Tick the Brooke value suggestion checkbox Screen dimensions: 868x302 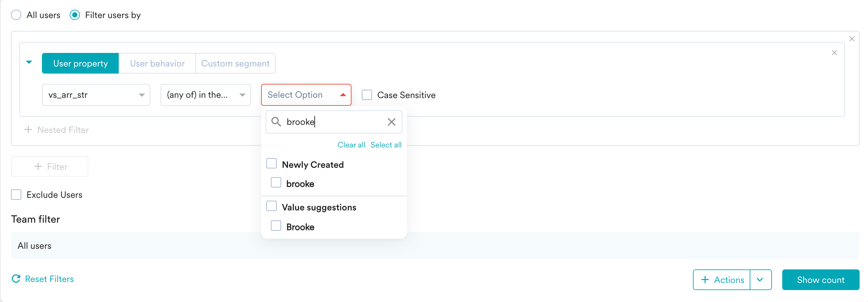276,226
